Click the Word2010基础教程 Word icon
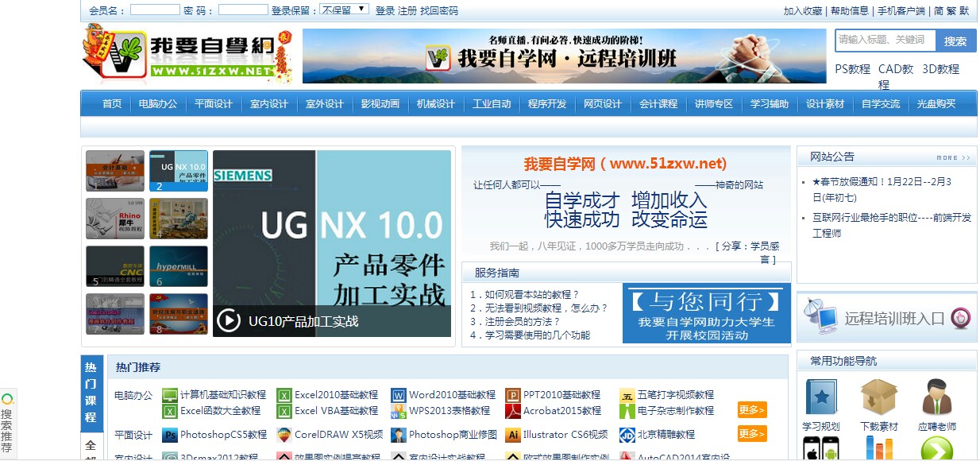The image size is (980, 461). pos(398,395)
